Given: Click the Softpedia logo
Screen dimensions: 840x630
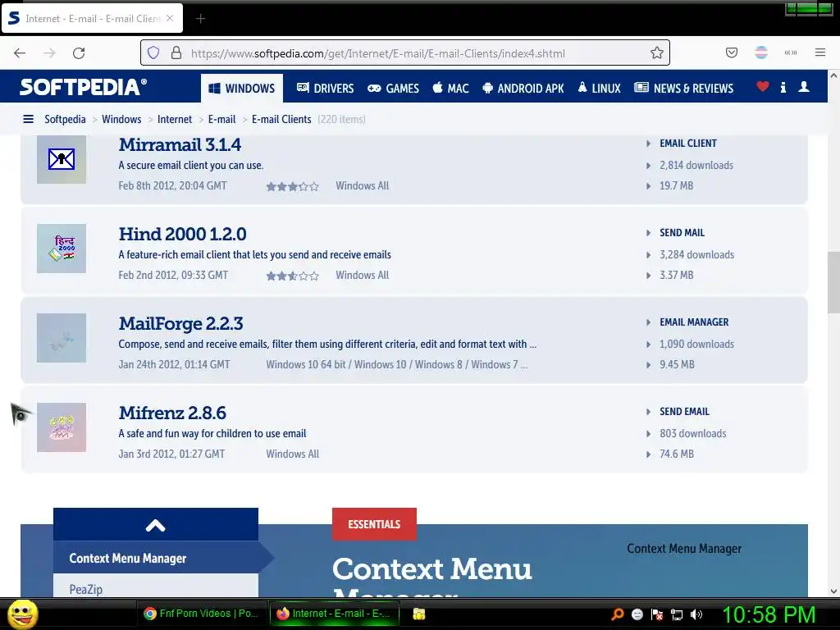Looking at the screenshot, I should [83, 87].
